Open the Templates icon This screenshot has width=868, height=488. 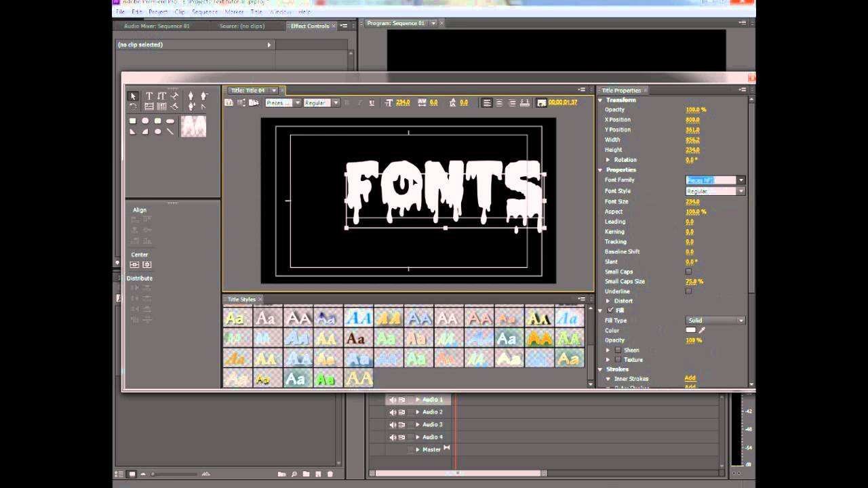point(254,103)
